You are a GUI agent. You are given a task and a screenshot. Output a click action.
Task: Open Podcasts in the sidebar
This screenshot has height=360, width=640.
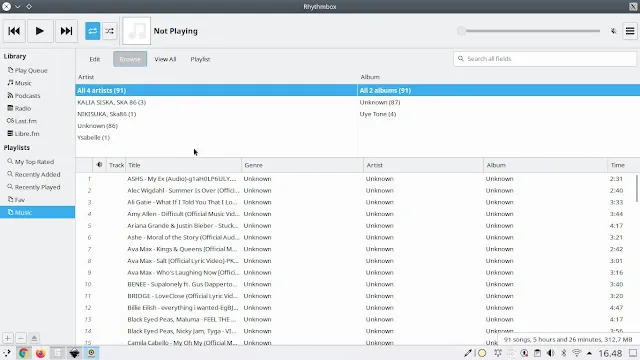(38, 96)
